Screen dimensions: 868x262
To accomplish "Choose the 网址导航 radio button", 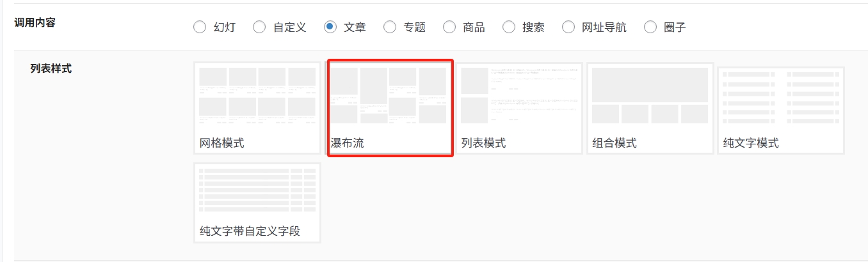I will pos(568,27).
